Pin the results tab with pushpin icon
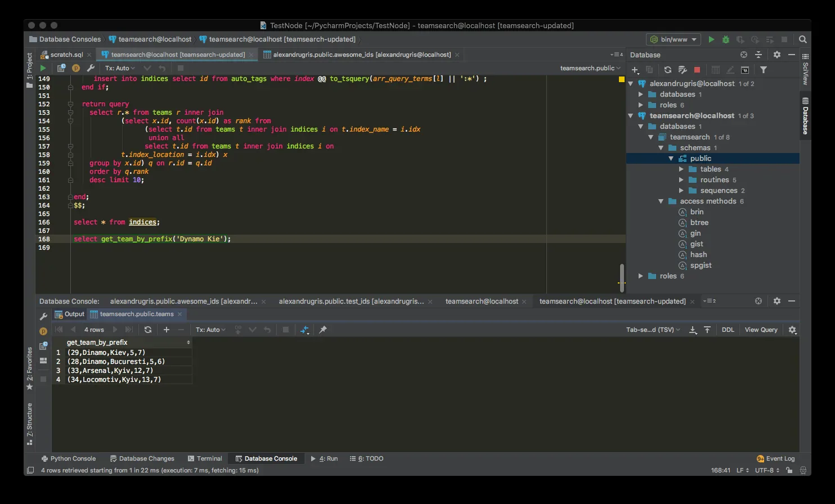835x504 pixels. [323, 330]
